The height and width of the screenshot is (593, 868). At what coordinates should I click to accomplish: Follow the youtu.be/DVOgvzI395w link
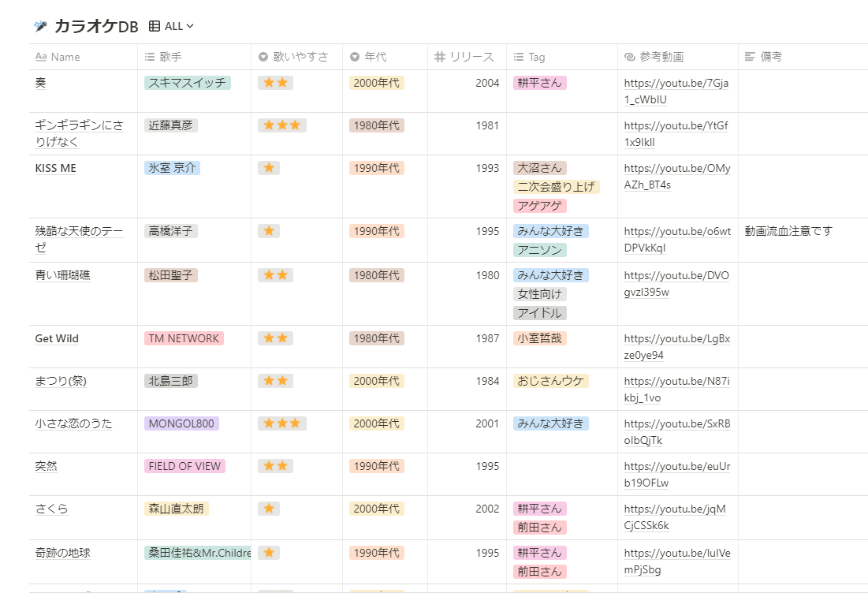pos(676,283)
